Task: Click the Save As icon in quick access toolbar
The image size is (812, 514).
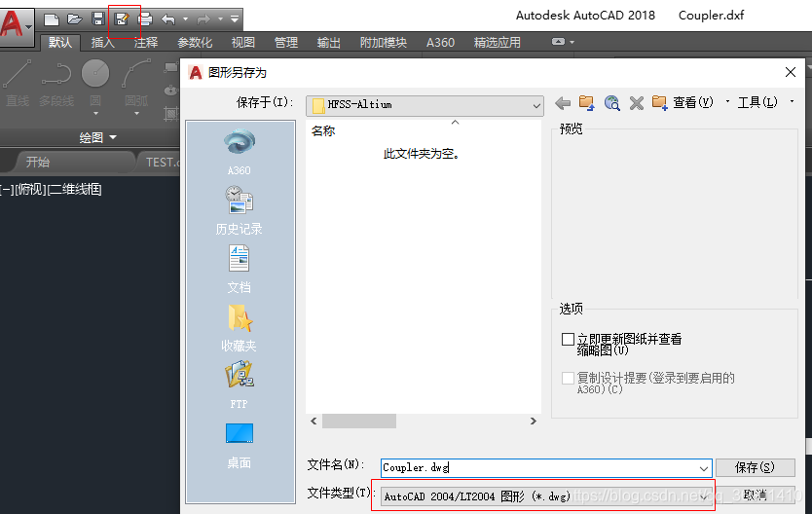Action: click(122, 18)
